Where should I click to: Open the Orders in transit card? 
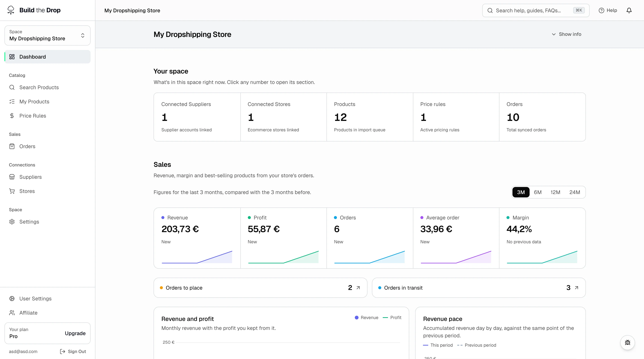tap(479, 288)
